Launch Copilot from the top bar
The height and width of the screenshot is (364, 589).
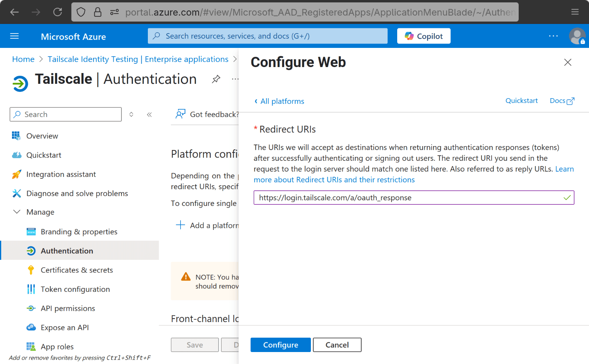(x=423, y=36)
